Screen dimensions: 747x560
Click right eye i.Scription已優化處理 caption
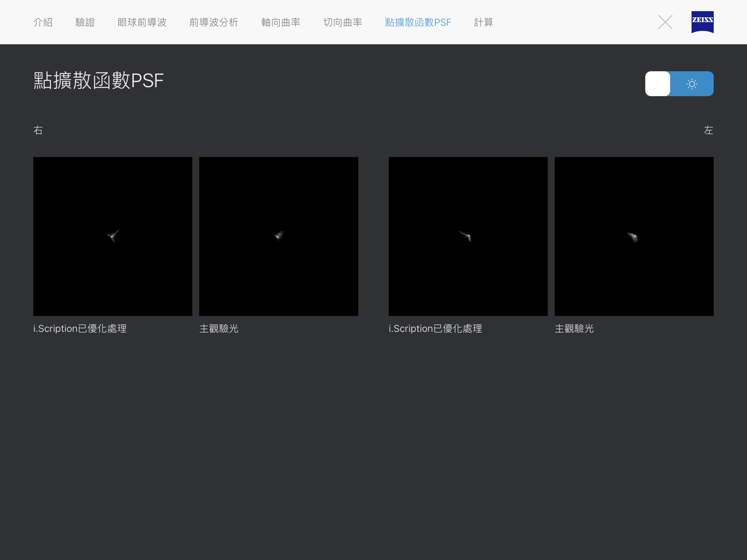click(80, 329)
